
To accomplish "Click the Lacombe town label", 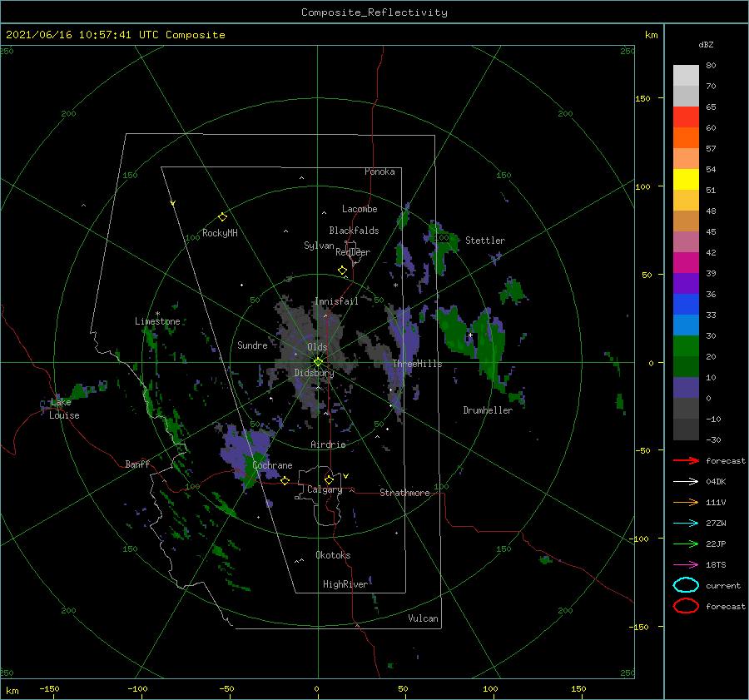I will coord(360,209).
